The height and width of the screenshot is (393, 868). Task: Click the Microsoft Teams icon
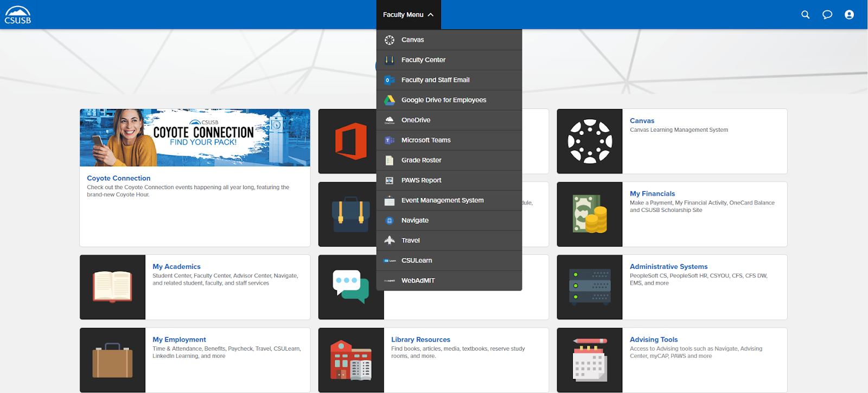pos(390,140)
